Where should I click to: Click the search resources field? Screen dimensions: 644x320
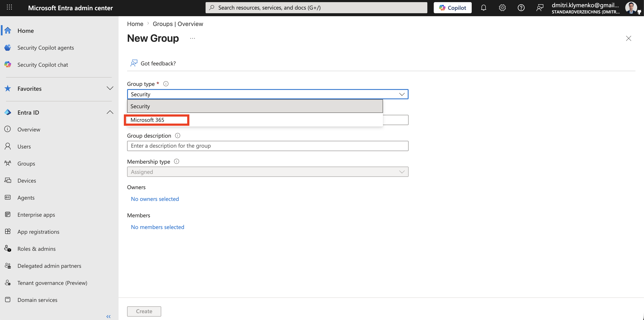pyautogui.click(x=316, y=8)
